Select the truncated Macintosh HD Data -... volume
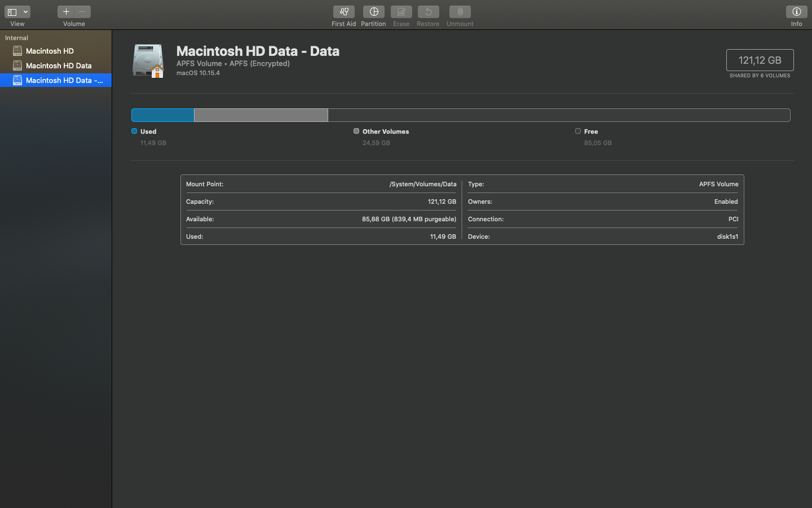 pos(56,80)
